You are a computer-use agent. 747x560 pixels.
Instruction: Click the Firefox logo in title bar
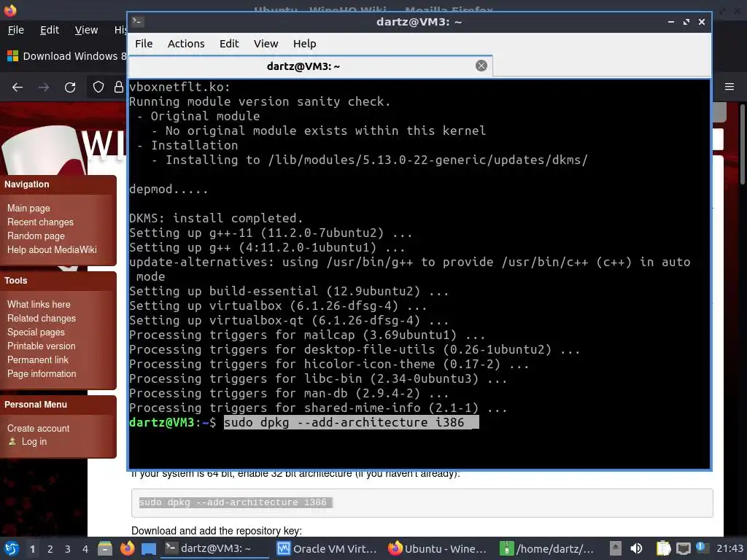coord(10,9)
